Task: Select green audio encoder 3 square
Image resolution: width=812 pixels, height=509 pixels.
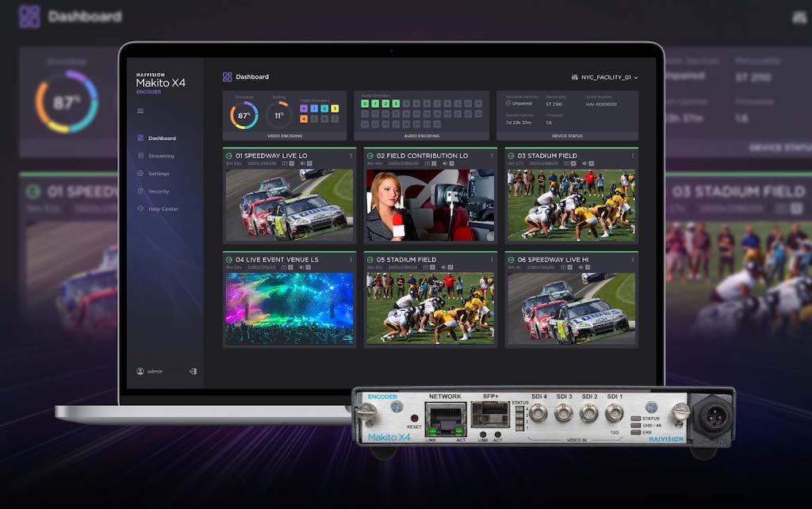Action: pos(396,104)
